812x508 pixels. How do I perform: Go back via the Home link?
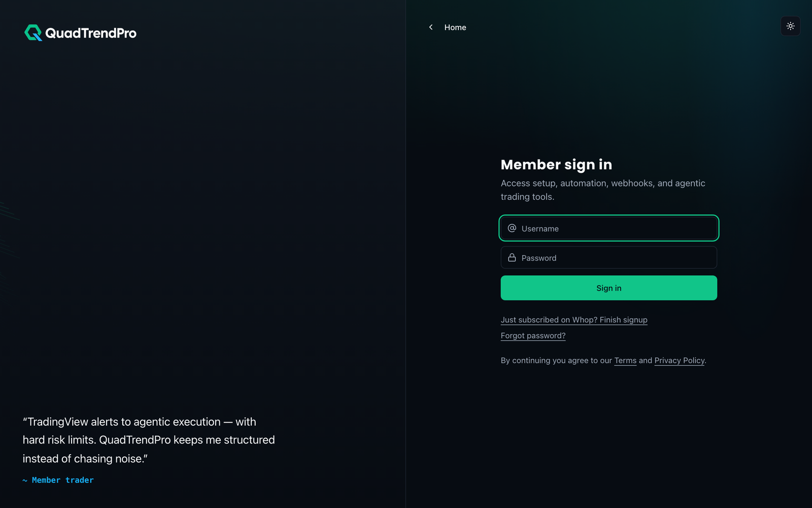(455, 27)
